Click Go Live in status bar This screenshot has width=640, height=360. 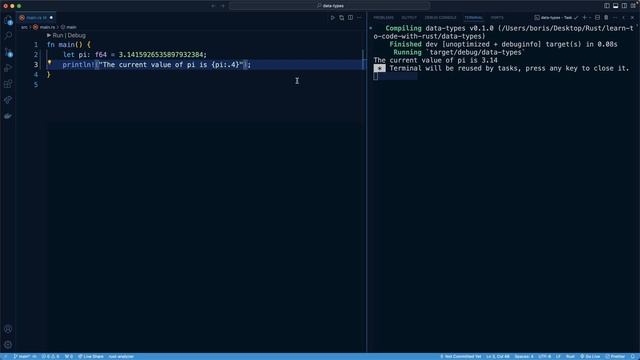tap(590, 356)
